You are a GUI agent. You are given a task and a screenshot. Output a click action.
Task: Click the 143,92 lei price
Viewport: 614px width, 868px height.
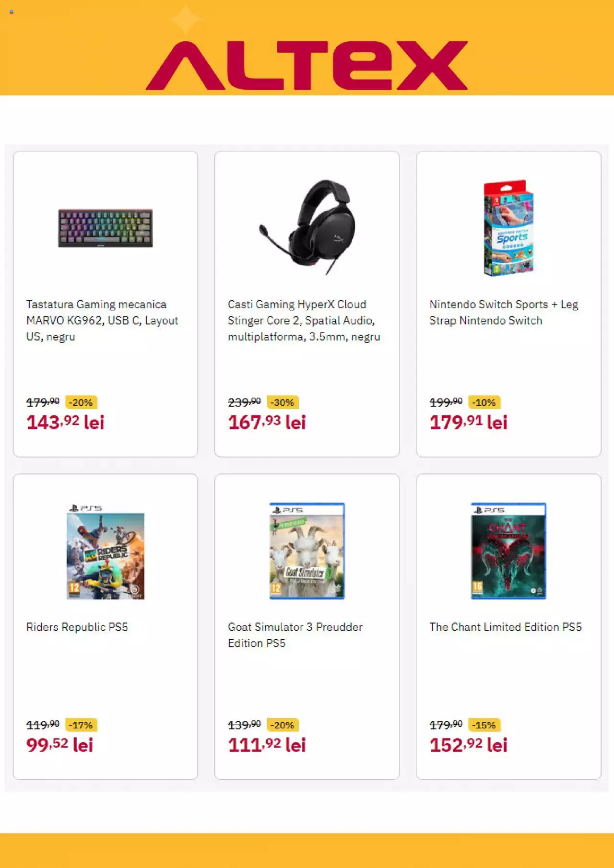click(x=65, y=422)
